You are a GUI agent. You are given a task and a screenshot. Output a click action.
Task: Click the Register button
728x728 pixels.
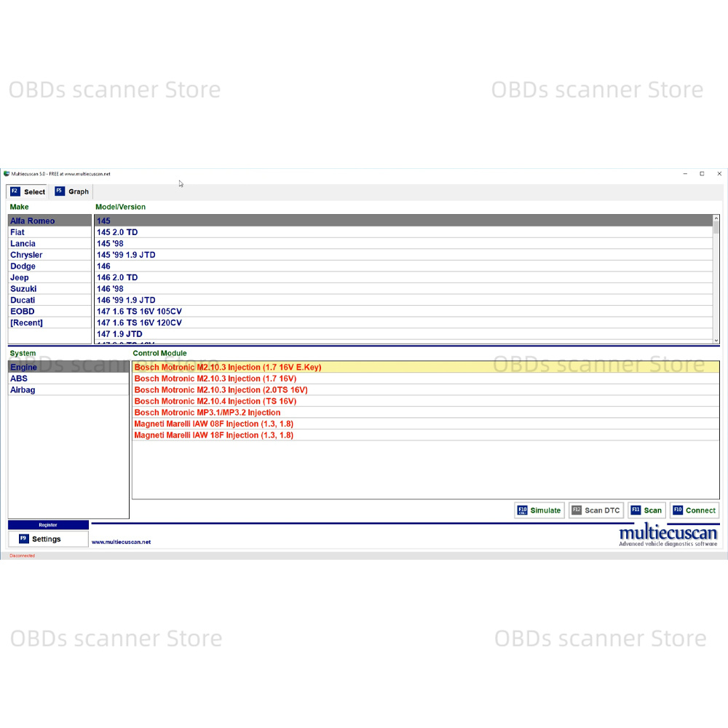(x=48, y=525)
